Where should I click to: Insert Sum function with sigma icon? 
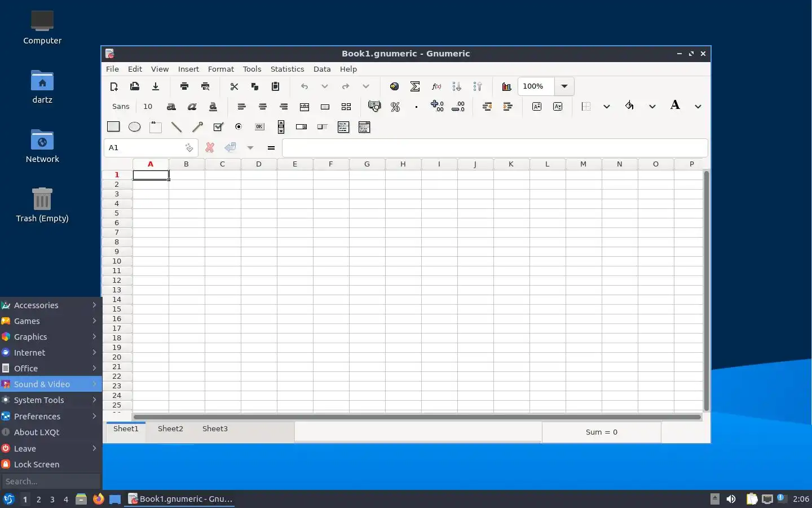[x=415, y=86]
